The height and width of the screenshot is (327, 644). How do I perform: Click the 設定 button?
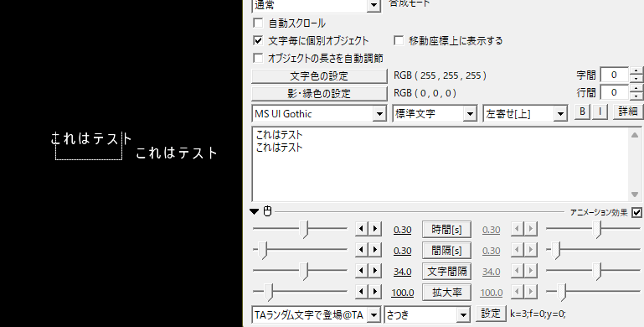(491, 314)
